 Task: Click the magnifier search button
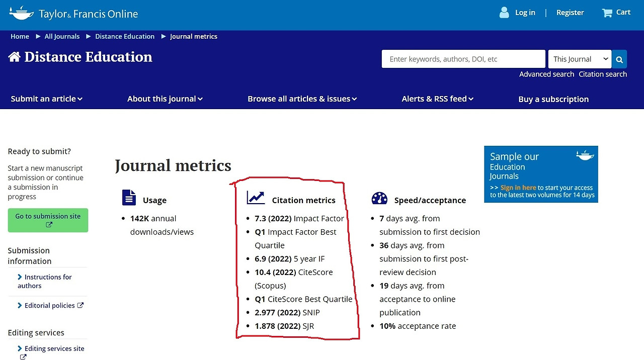coord(619,59)
